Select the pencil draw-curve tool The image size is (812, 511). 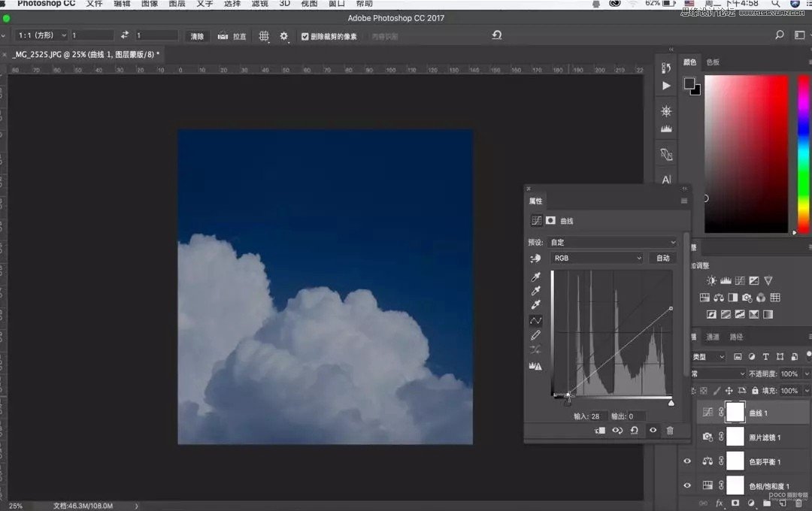pos(535,335)
